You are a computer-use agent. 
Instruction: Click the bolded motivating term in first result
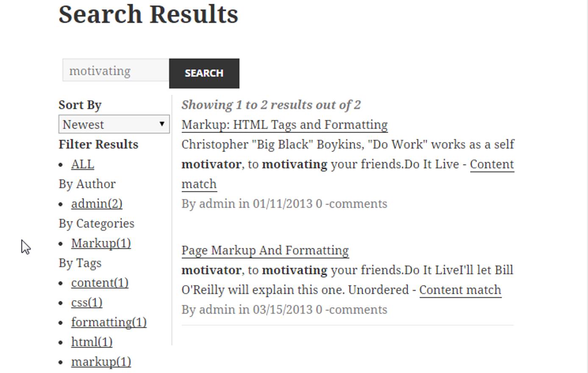(x=294, y=164)
